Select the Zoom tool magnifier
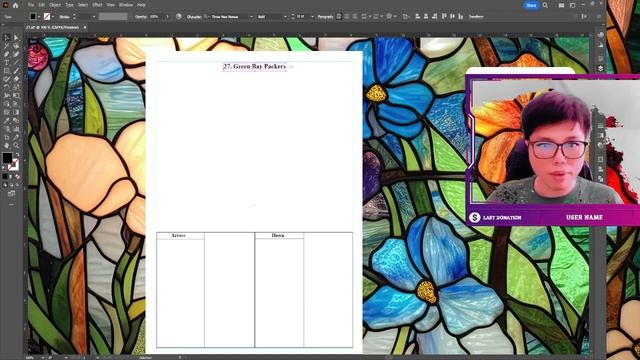 click(x=16, y=145)
